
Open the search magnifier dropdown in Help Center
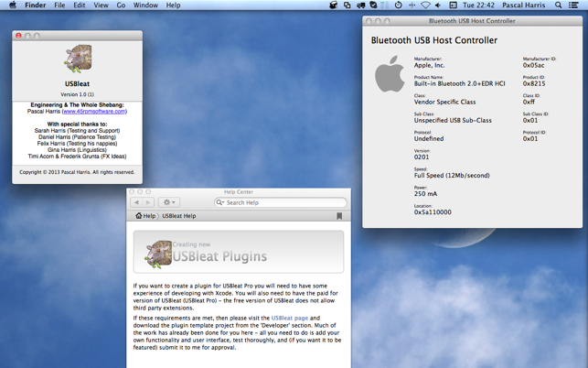[220, 202]
